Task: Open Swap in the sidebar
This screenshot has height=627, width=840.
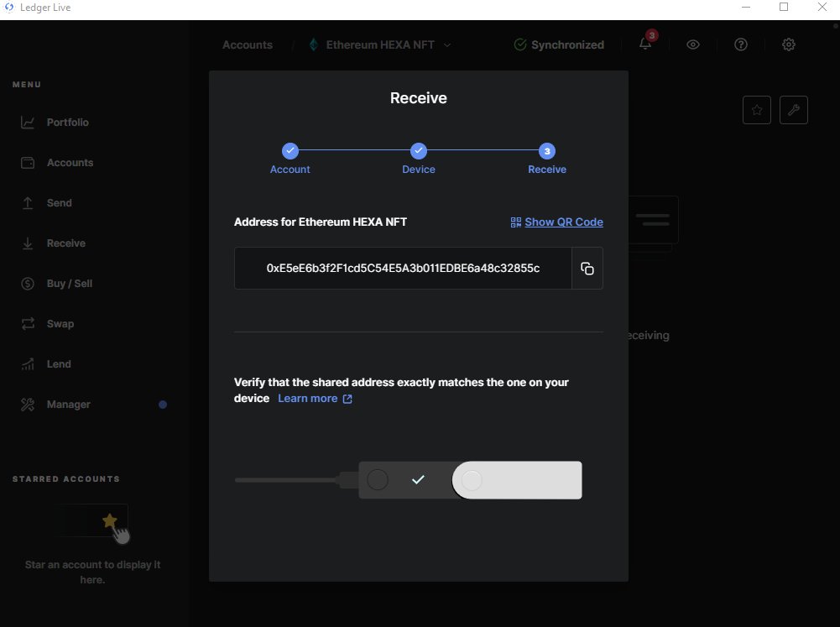Action: click(x=60, y=324)
